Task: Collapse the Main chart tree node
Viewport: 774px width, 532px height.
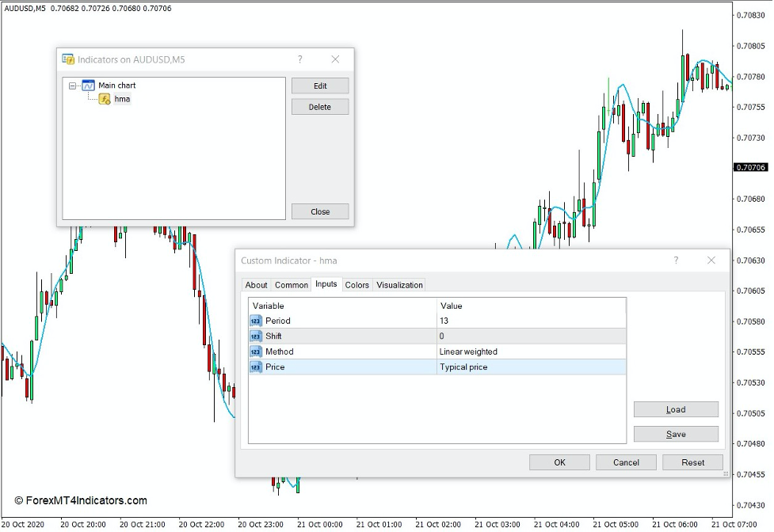Action: tap(73, 85)
